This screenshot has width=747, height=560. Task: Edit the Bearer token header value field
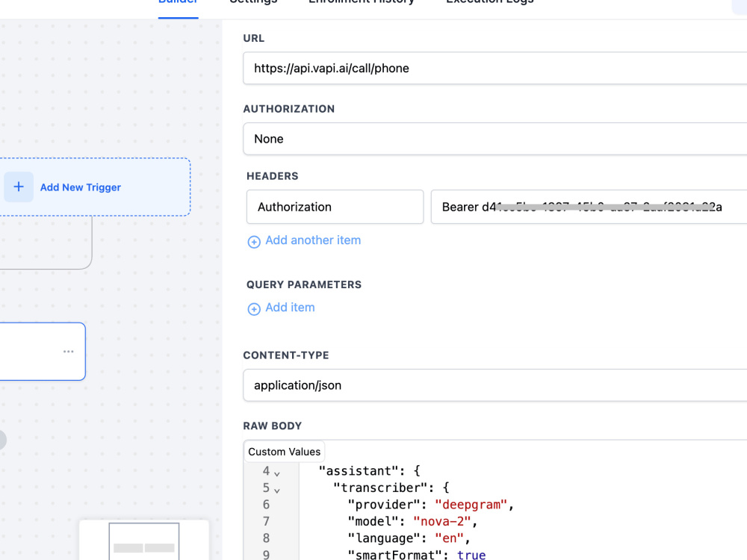pyautogui.click(x=589, y=207)
